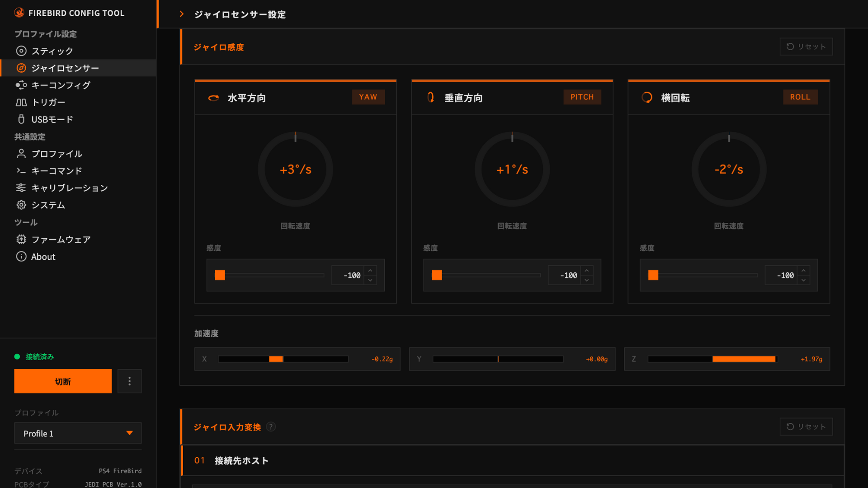The width and height of the screenshot is (868, 488).
Task: Click the USB mode icon
Action: click(x=21, y=119)
